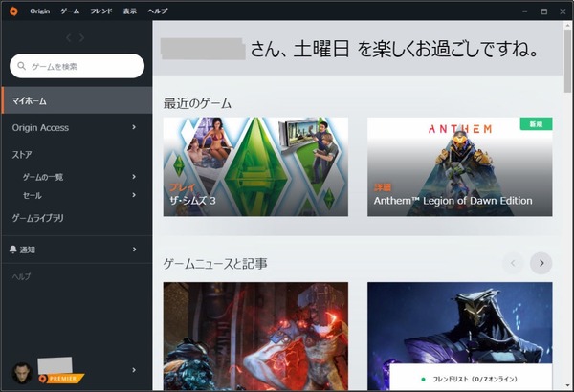574x392 pixels.
Task: Go back with the left navigation arrow
Action: [69, 37]
